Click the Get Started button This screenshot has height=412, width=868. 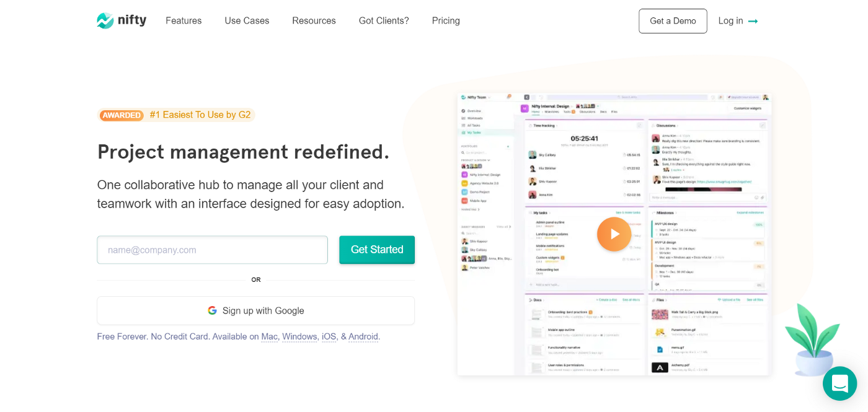point(377,250)
